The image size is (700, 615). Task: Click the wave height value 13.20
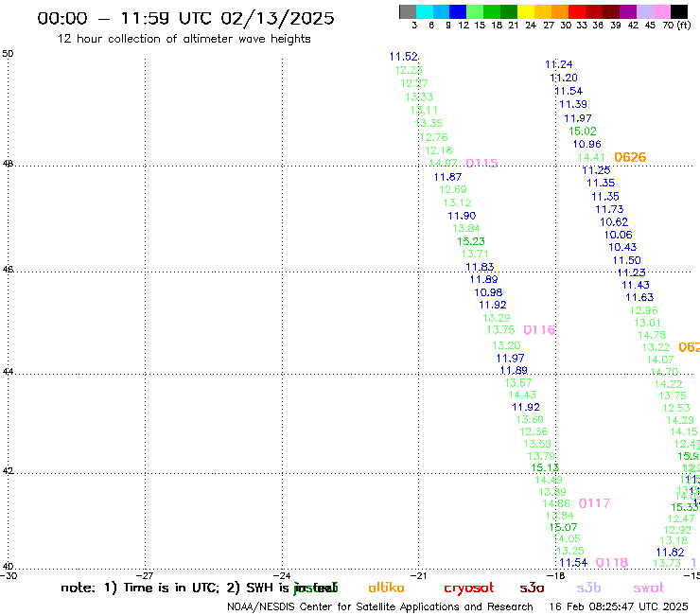pyautogui.click(x=506, y=345)
